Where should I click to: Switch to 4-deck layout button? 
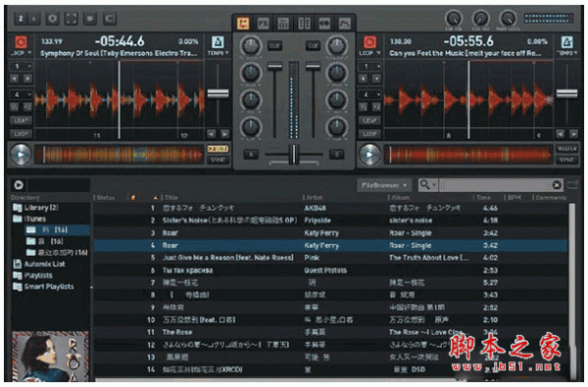coord(33,19)
